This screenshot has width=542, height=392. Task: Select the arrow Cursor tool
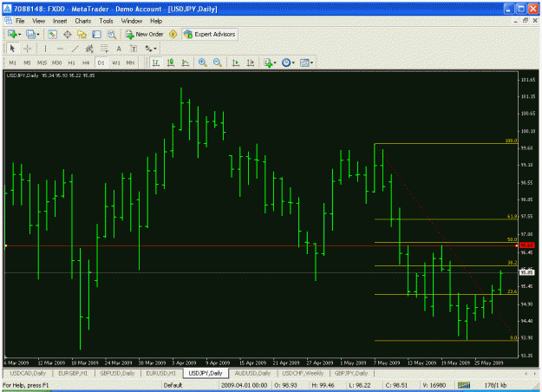12,49
